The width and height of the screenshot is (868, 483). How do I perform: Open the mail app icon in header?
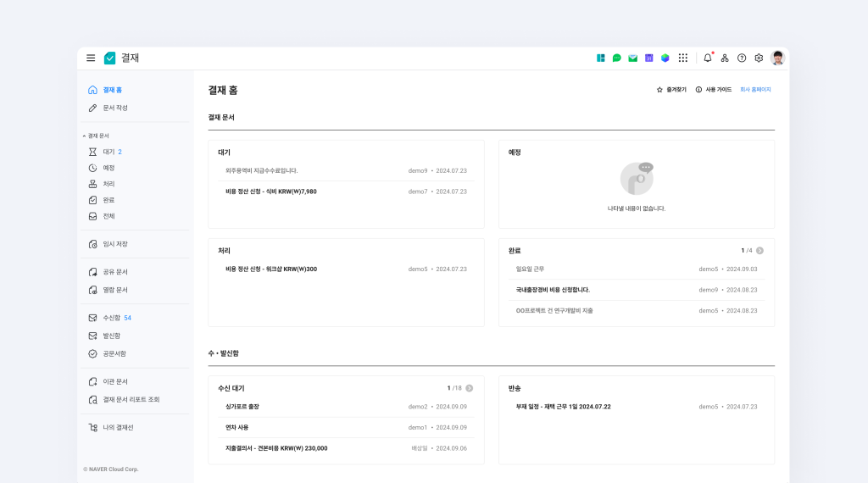click(x=632, y=58)
